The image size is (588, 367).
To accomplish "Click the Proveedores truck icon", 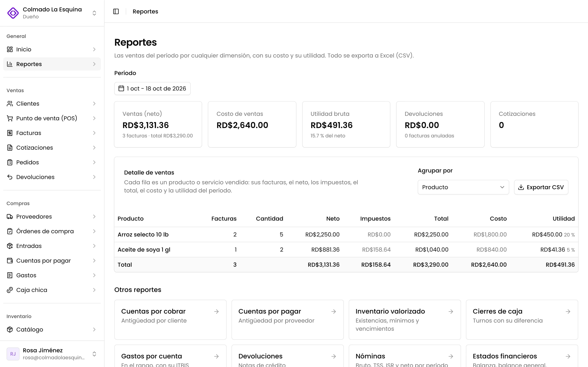I will point(10,217).
